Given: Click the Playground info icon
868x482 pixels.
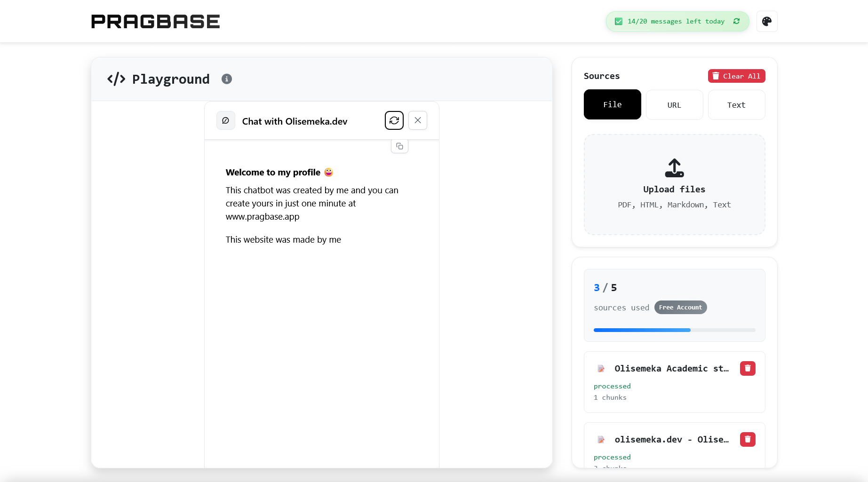Looking at the screenshot, I should pyautogui.click(x=227, y=79).
